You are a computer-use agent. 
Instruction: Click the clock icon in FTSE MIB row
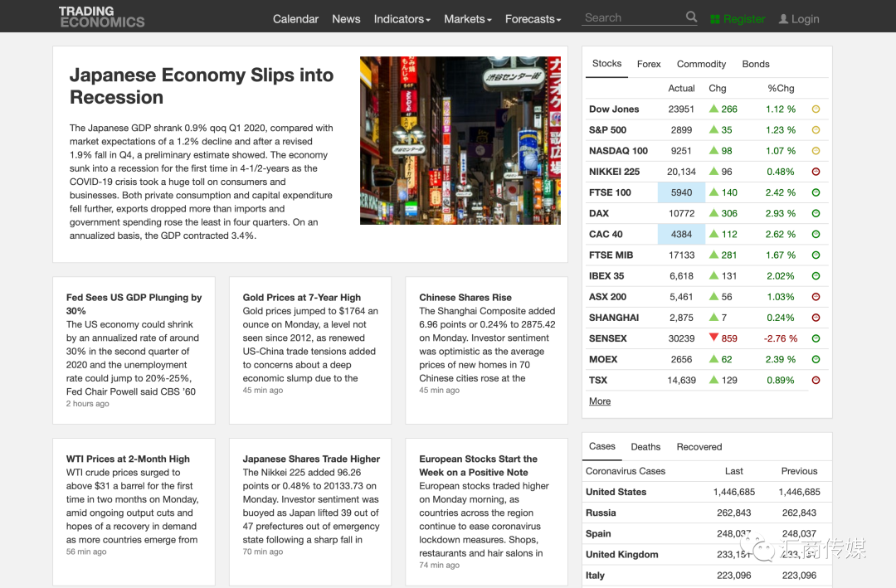pos(816,255)
